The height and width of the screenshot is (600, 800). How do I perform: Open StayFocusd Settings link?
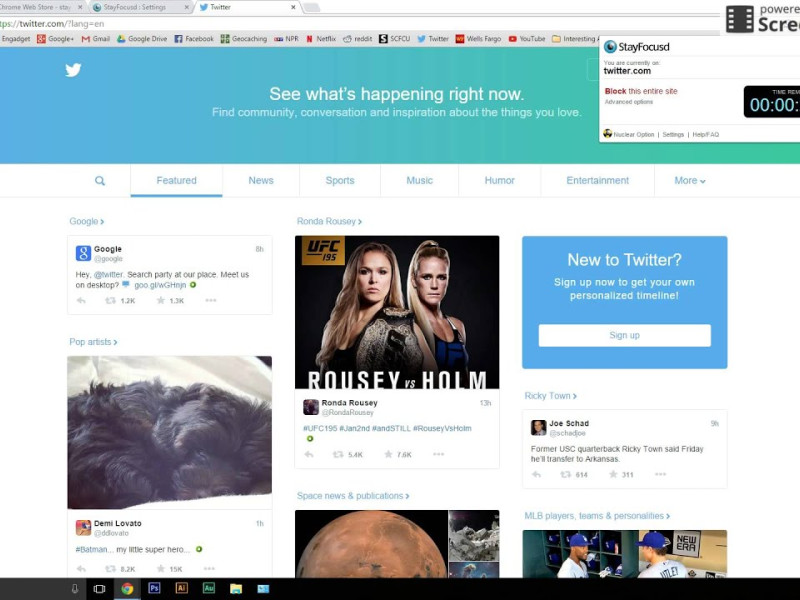click(673, 135)
